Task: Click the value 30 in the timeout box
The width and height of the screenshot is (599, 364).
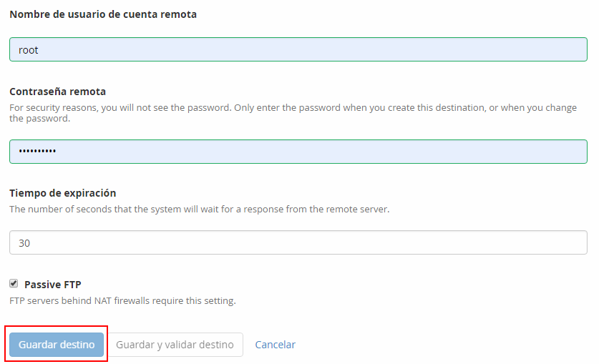Action: coord(24,243)
